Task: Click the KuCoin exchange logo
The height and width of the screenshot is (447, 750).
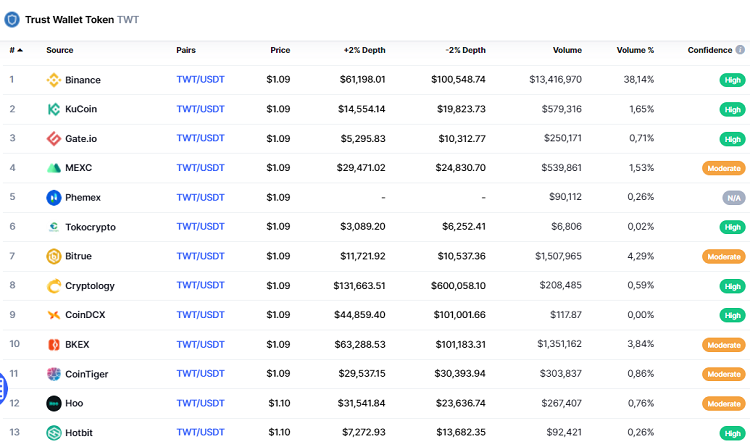Action: point(54,109)
